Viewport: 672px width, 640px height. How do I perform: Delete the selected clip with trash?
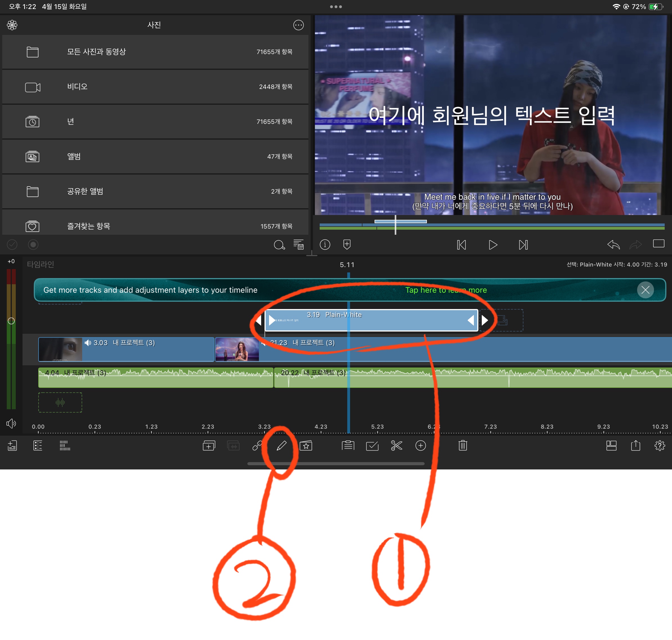pos(463,446)
